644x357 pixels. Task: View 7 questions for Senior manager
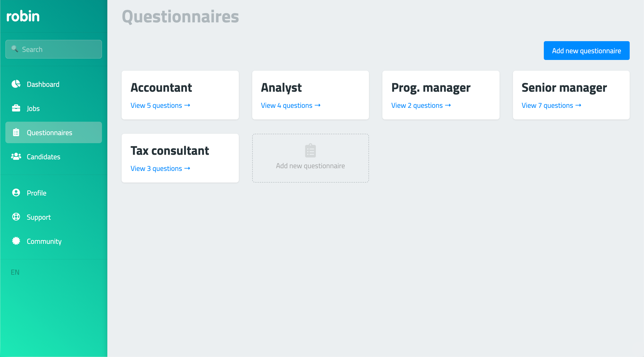click(x=551, y=106)
